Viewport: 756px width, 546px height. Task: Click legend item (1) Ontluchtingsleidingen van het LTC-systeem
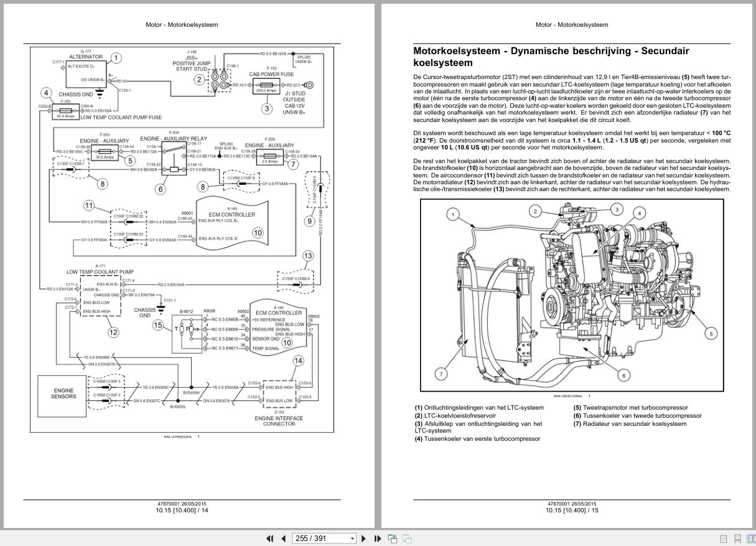(x=479, y=408)
